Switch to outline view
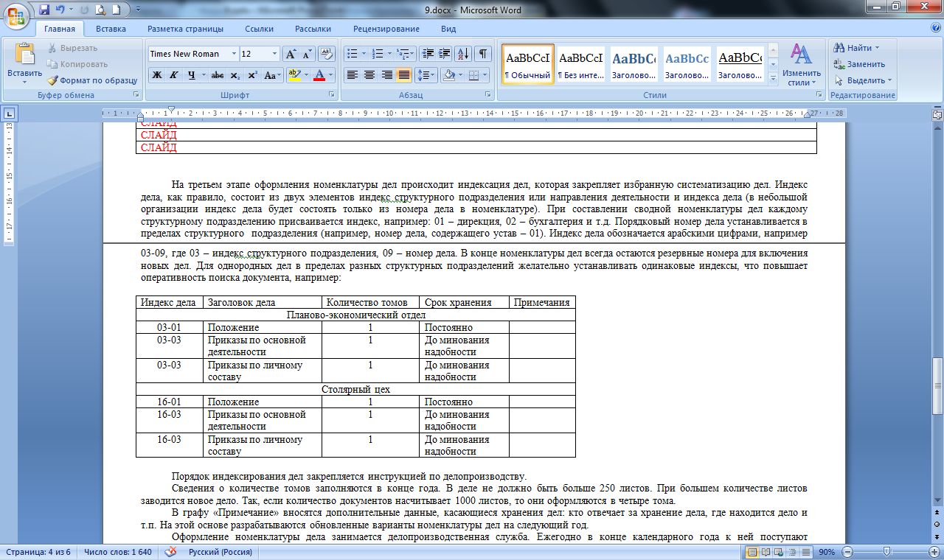The height and width of the screenshot is (560, 944). (792, 552)
